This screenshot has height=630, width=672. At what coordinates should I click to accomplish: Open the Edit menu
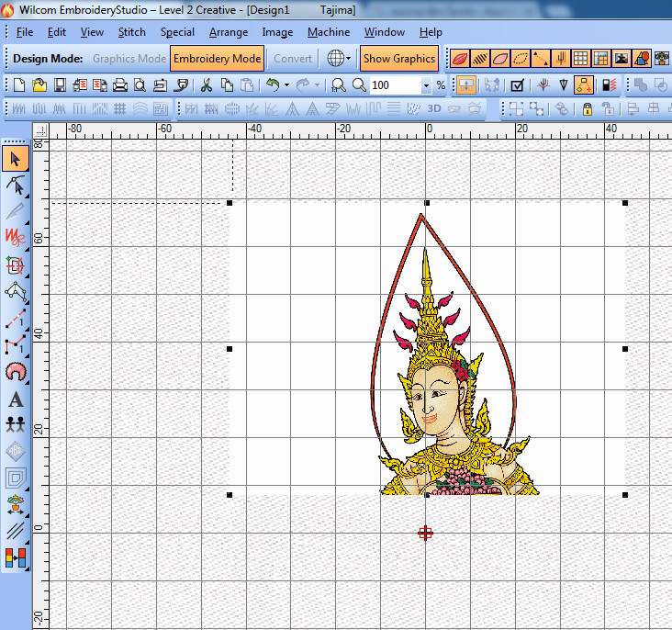(57, 32)
